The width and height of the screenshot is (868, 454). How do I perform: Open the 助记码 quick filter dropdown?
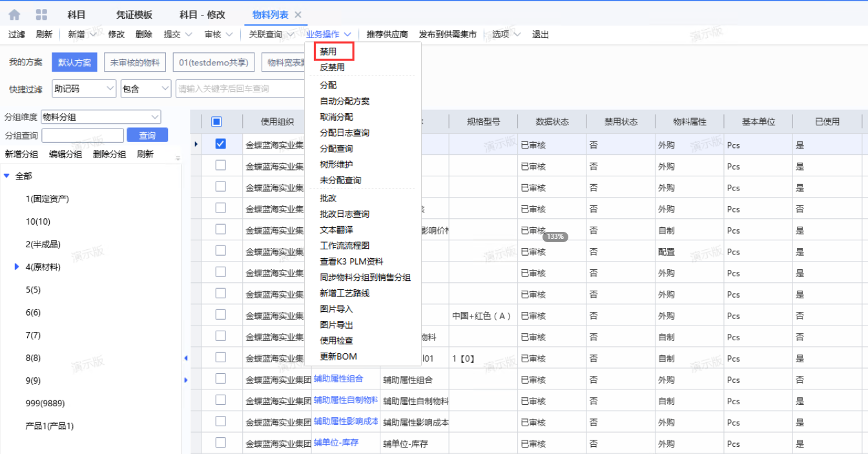pyautogui.click(x=83, y=88)
